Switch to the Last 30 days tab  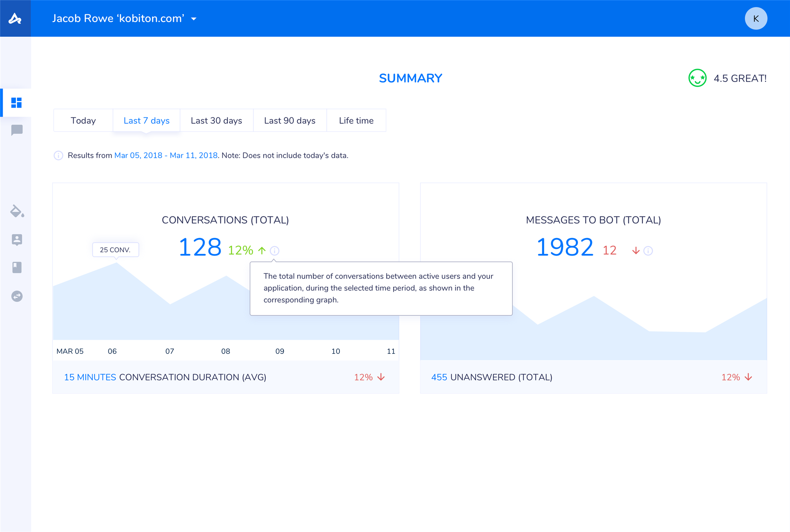point(216,120)
